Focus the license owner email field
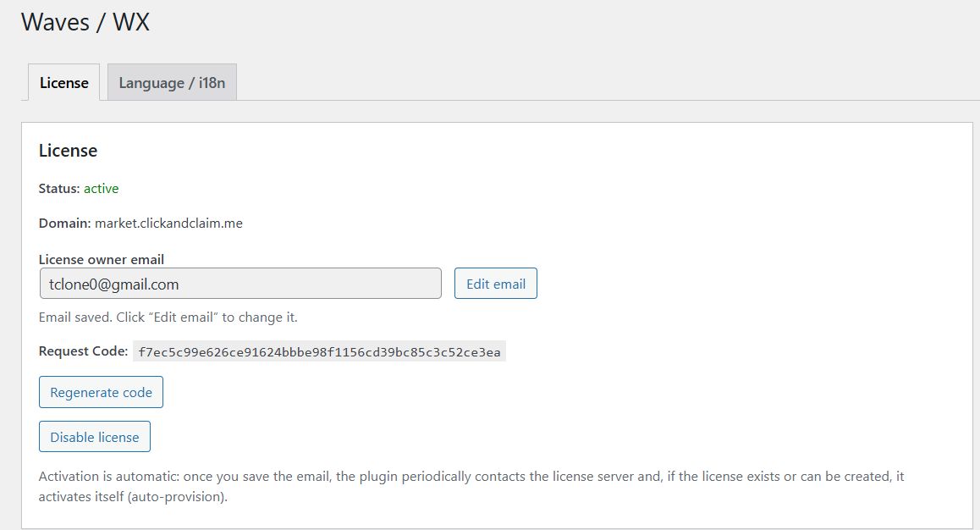This screenshot has height=530, width=980. (240, 284)
